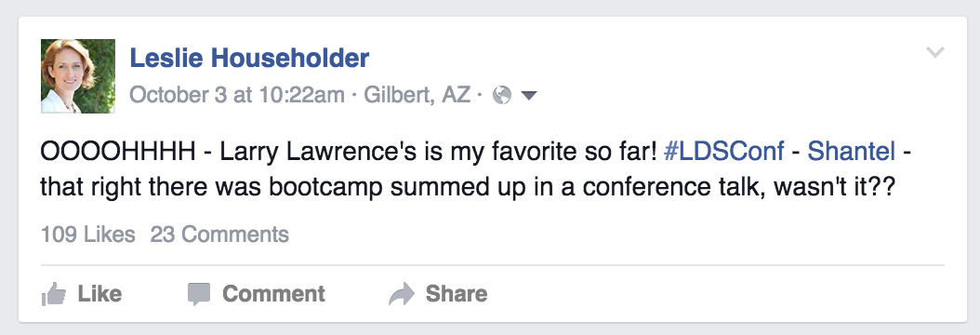
Task: Expand the post options chevron at top-right
Action: click(935, 52)
